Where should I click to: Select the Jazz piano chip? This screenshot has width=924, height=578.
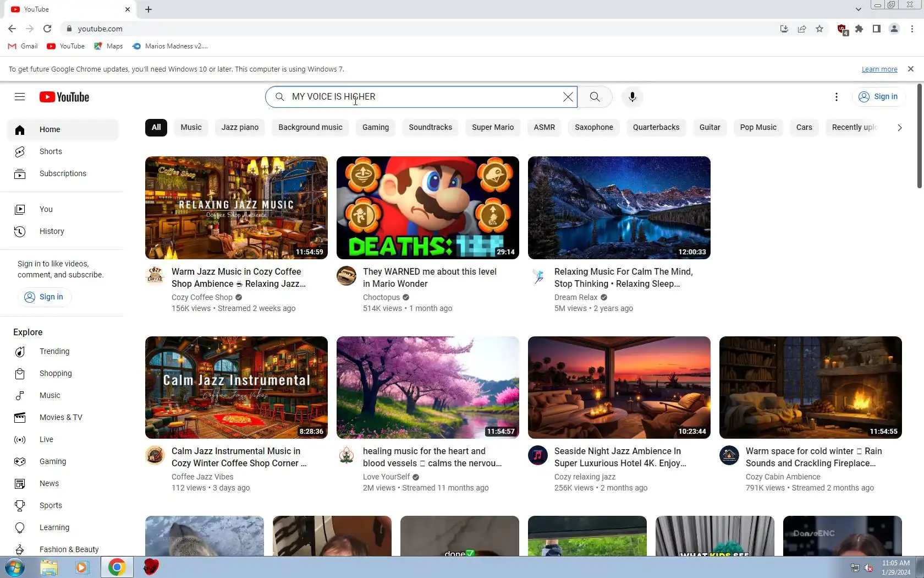pos(240,128)
